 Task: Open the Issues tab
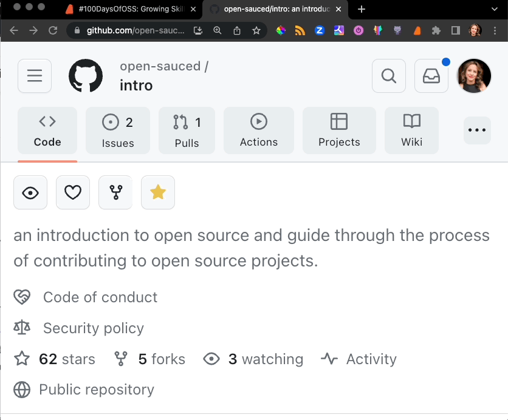point(118,130)
